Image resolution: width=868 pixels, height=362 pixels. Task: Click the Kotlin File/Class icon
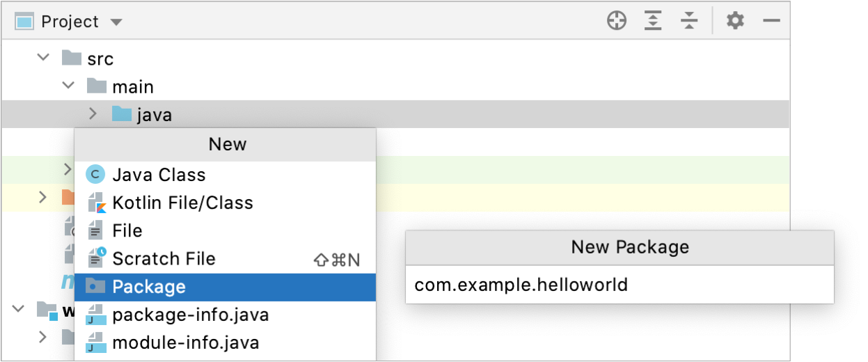tap(95, 203)
